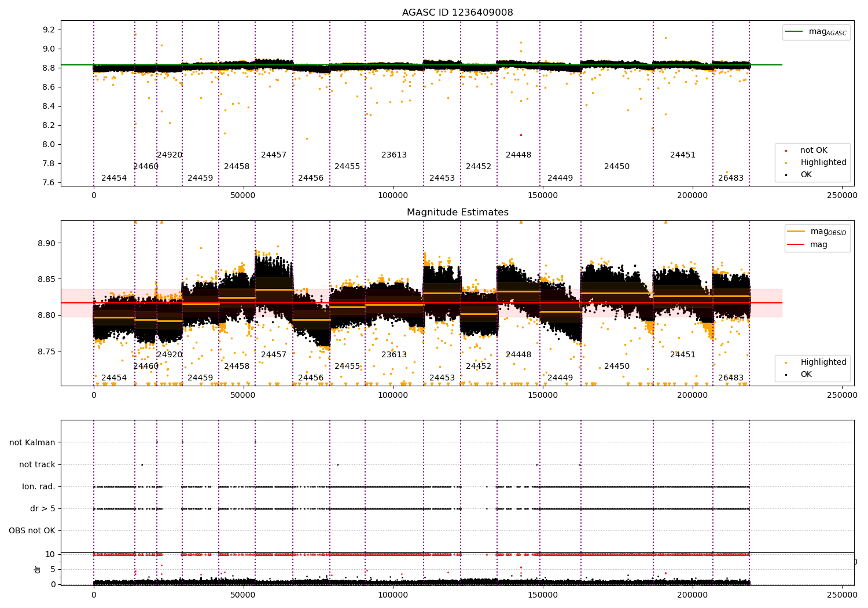The width and height of the screenshot is (868, 608).
Task: Click 24454 in the Magnitude Estimates plot
Action: click(x=114, y=378)
